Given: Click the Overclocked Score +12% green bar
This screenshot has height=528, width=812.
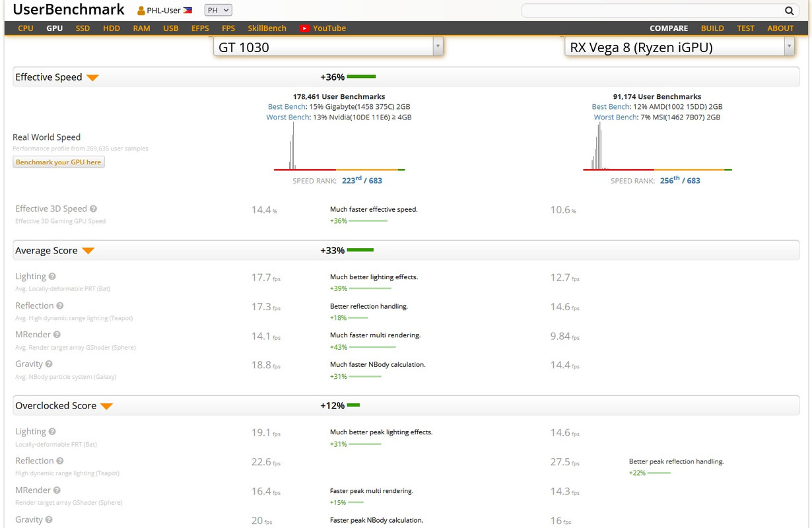Looking at the screenshot, I should [353, 406].
